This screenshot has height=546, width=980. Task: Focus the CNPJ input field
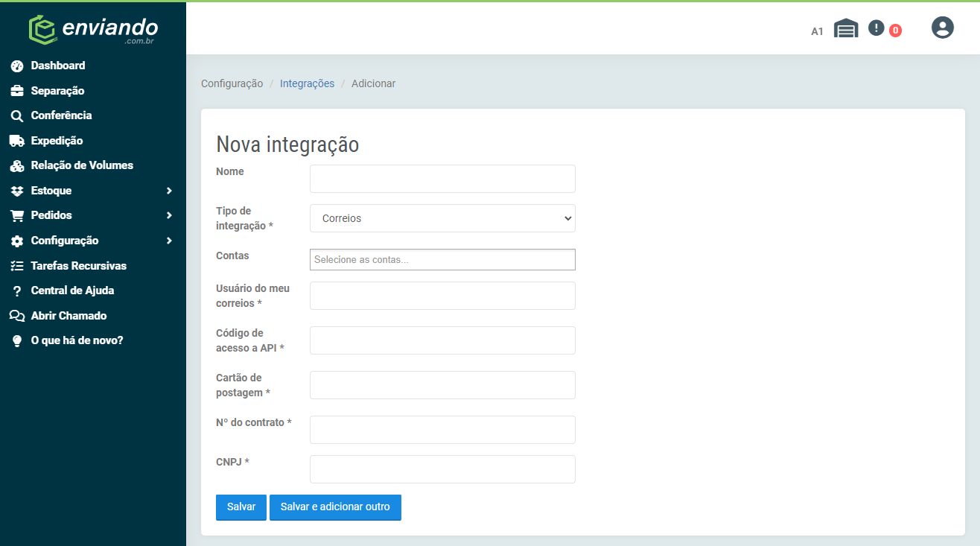[442, 469]
